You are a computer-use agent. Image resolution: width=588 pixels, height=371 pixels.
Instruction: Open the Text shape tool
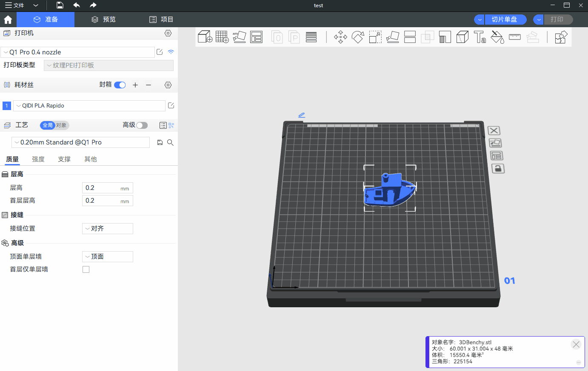(480, 37)
